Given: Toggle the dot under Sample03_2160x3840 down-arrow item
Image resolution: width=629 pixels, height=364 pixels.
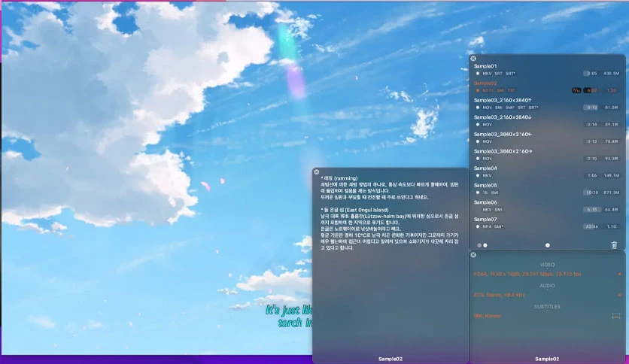Looking at the screenshot, I should click(x=477, y=124).
